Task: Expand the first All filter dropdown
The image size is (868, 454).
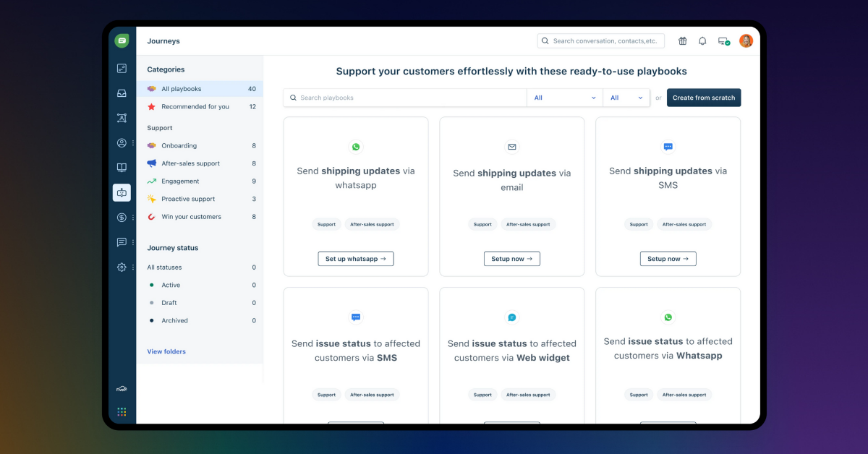Action: pos(565,98)
